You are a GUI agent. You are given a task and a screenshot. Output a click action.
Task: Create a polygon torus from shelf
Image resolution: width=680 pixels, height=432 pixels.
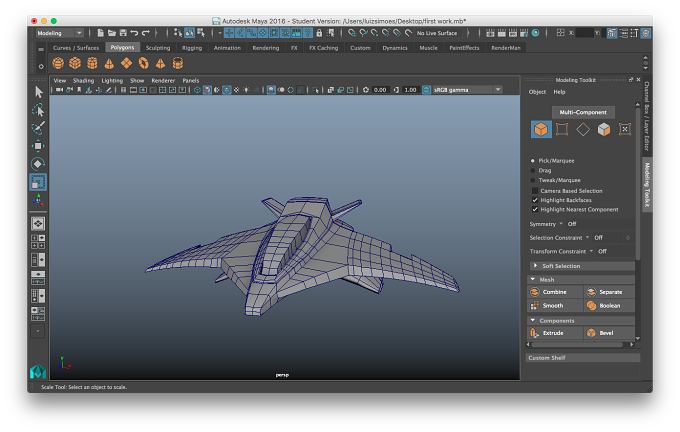coord(144,63)
